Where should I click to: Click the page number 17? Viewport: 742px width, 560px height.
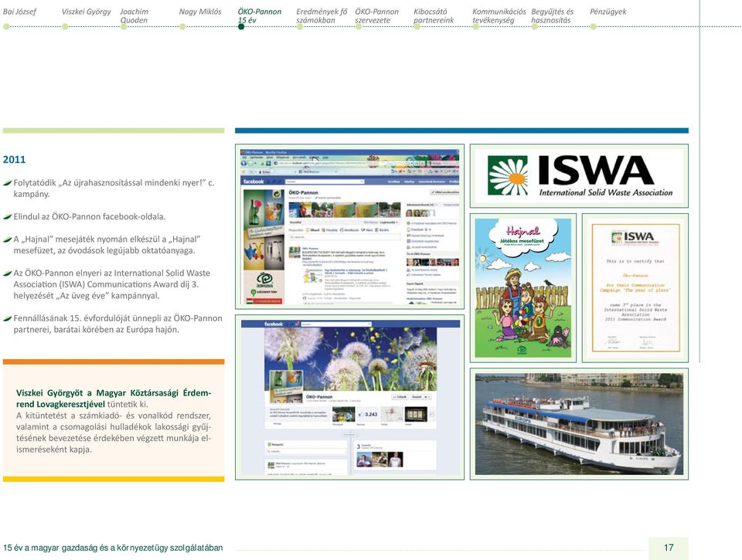pos(668,548)
